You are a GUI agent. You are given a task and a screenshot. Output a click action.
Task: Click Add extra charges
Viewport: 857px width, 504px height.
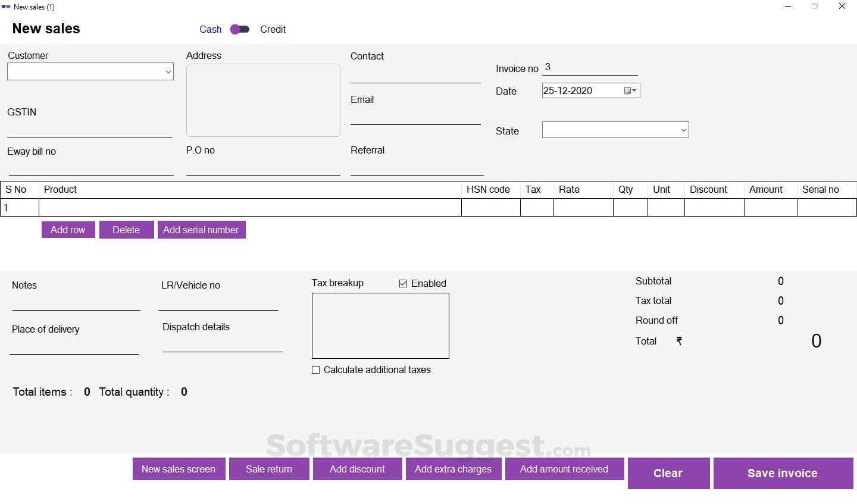click(x=453, y=469)
